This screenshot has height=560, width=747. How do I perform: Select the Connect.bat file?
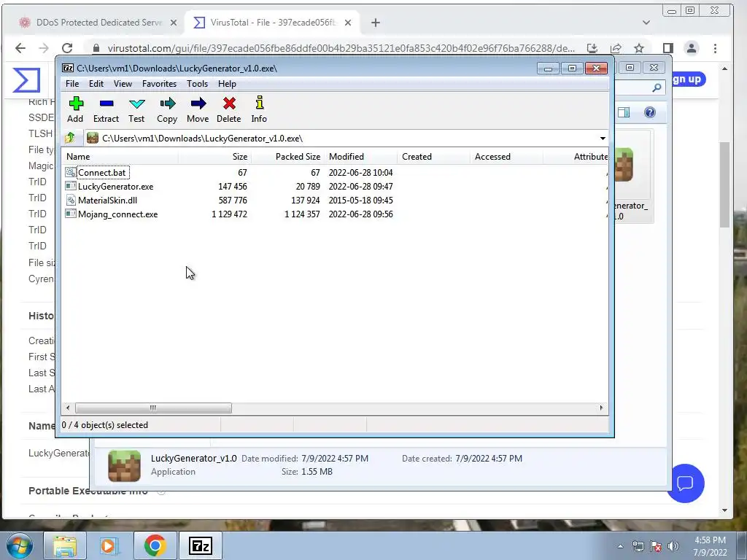(x=103, y=172)
